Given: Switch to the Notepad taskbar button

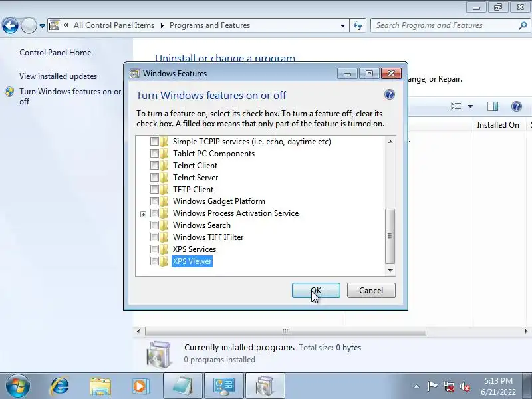Looking at the screenshot, I should point(183,386).
